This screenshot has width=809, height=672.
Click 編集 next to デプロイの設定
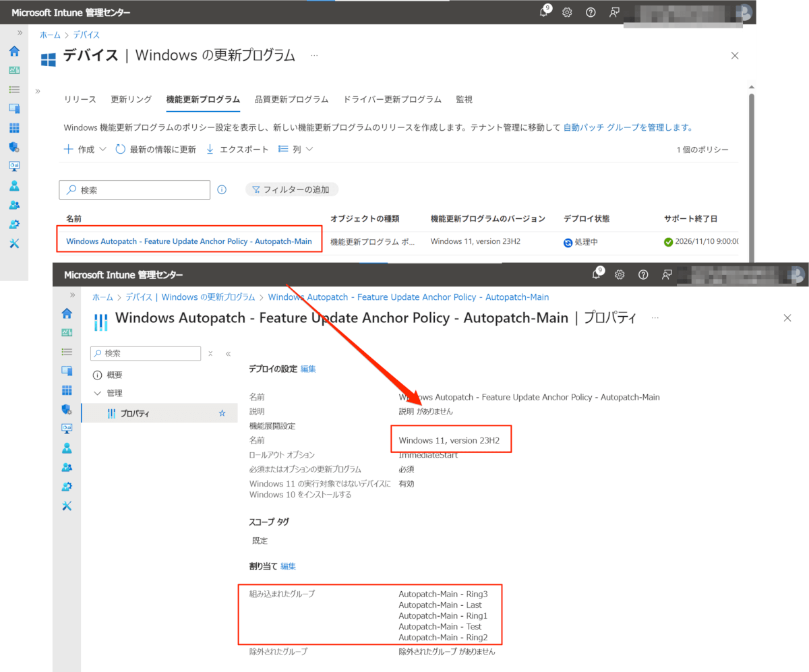308,369
